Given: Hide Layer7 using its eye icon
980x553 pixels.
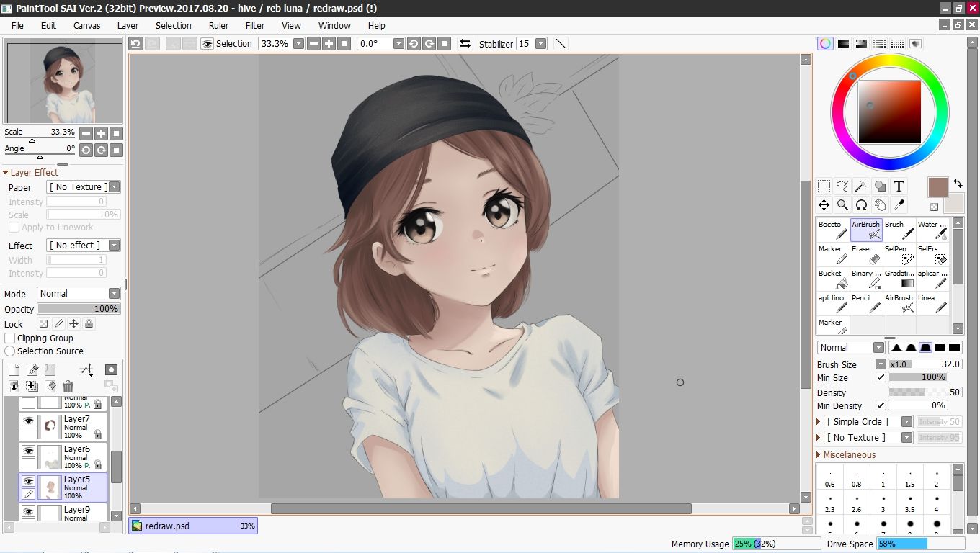Looking at the screenshot, I should [28, 421].
